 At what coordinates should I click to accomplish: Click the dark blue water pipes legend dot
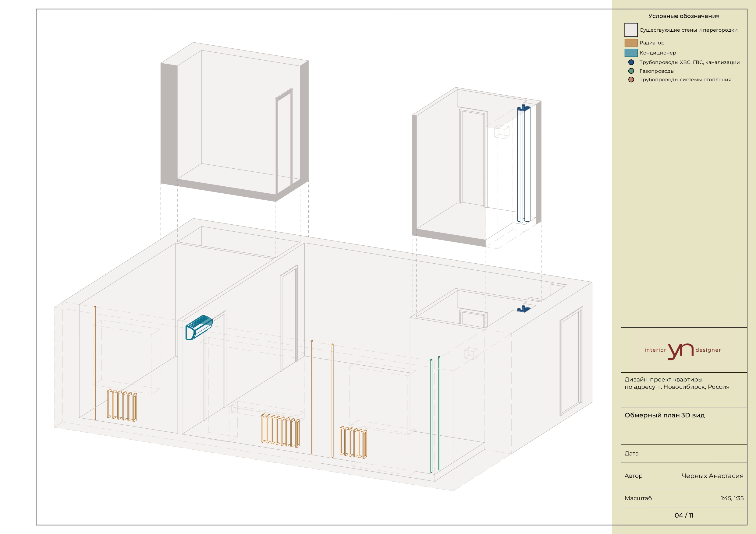[631, 62]
